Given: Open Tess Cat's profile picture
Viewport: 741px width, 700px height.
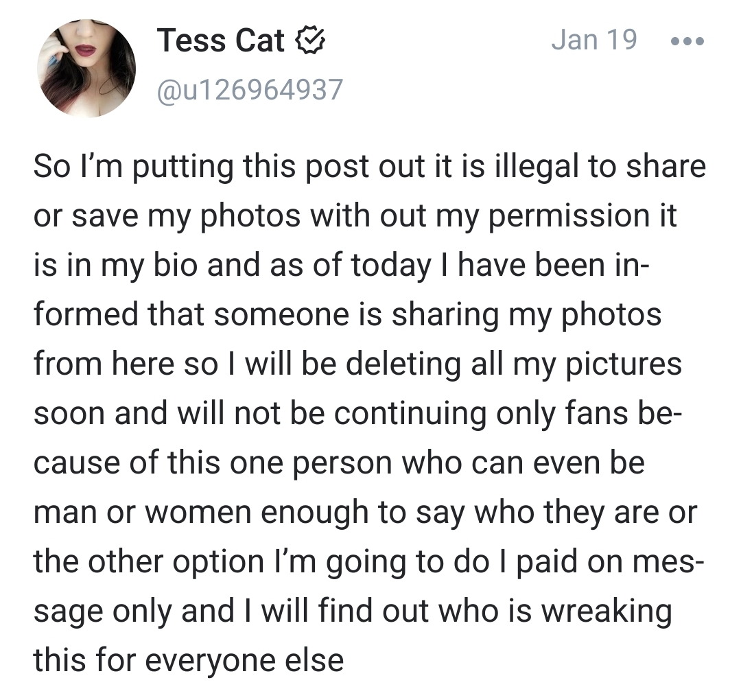Looking at the screenshot, I should [x=86, y=68].
